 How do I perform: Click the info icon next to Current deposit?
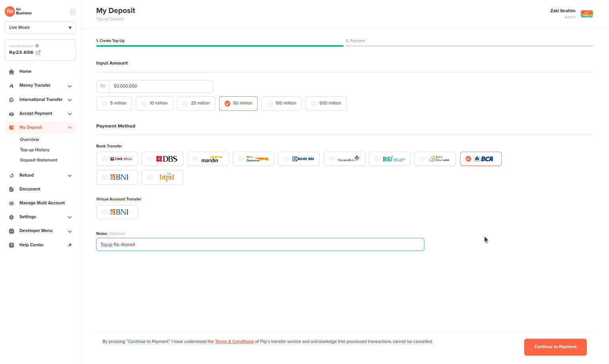(37, 46)
